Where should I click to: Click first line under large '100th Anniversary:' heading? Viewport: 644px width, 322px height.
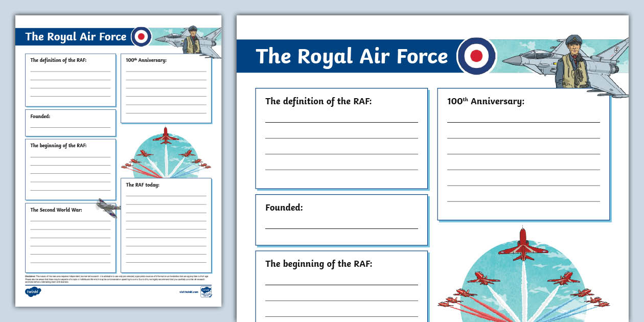[523, 122]
